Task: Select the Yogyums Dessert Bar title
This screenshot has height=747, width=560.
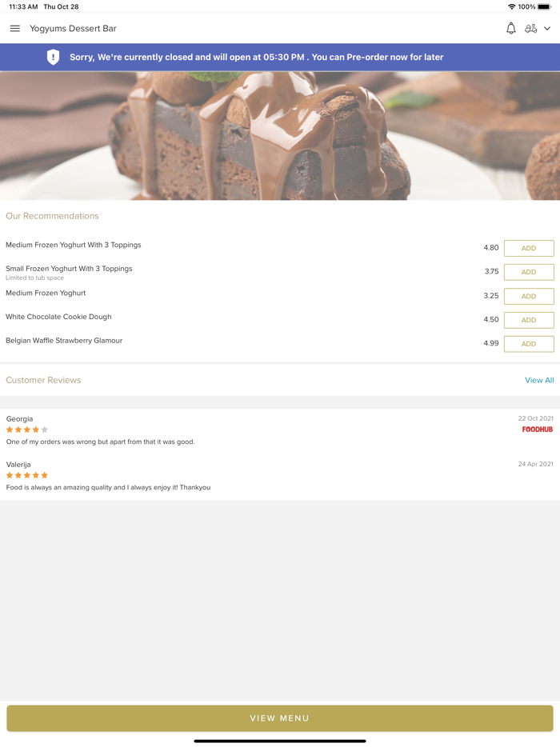Action: [x=73, y=29]
